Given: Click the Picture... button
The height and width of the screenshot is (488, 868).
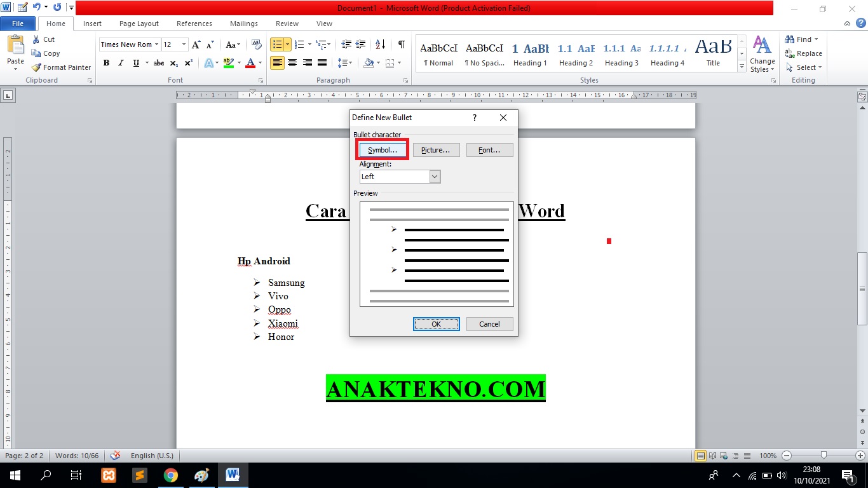Looking at the screenshot, I should click(436, 150).
